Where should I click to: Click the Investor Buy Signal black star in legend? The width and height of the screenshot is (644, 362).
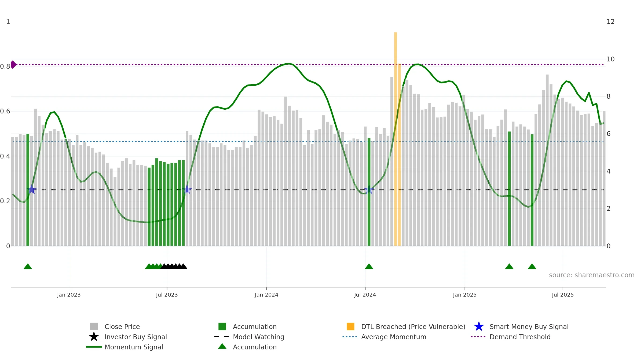(x=94, y=337)
